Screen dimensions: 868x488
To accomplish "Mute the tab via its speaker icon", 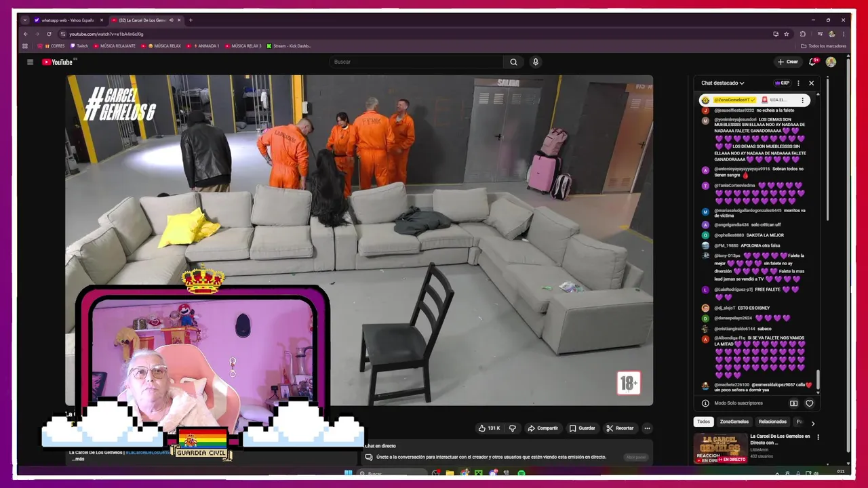I will point(171,20).
